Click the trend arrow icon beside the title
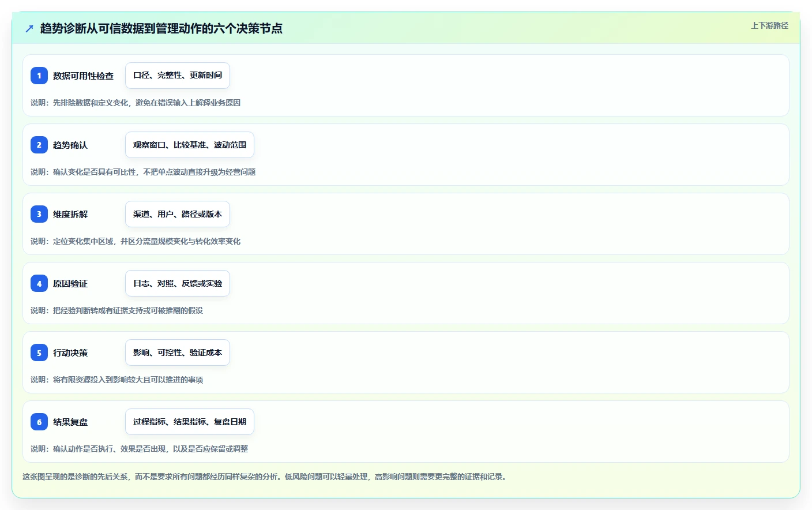812x510 pixels. 29,28
